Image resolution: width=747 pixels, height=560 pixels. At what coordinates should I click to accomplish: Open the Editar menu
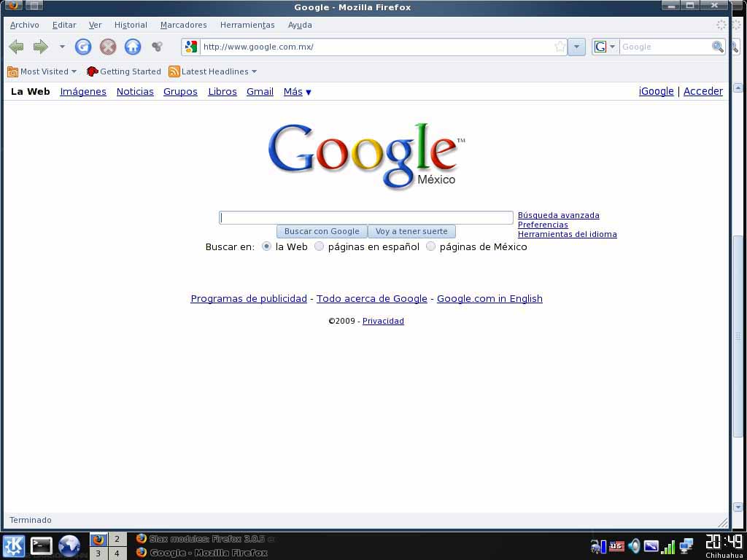[64, 26]
